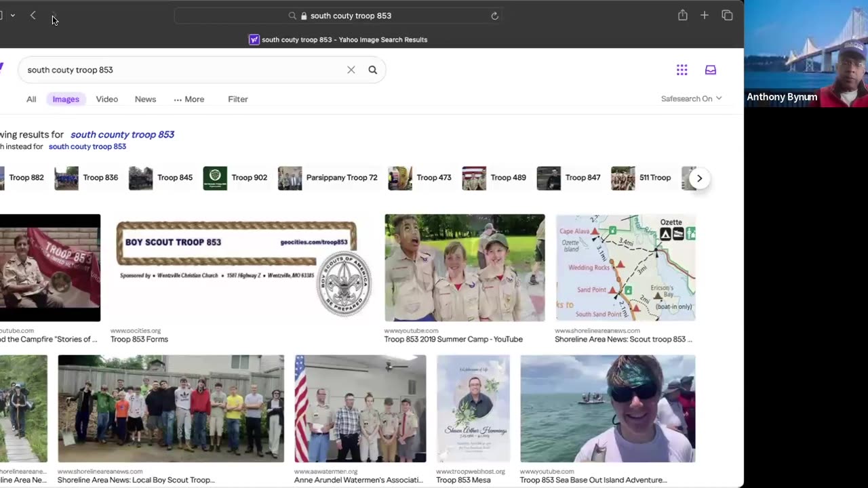Go back using Safari's back arrow
Screen dimensions: 868x488
[33, 16]
